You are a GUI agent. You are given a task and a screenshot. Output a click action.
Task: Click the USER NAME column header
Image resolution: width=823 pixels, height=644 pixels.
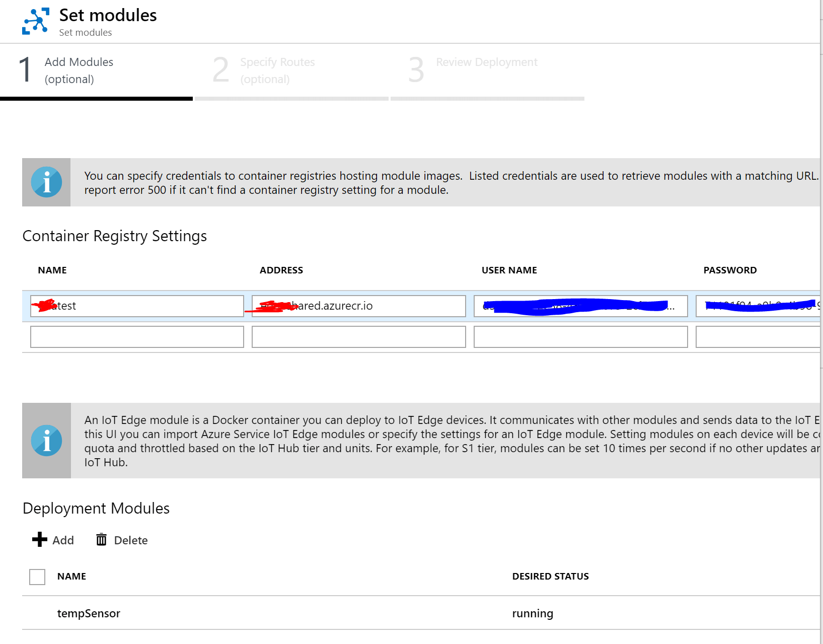[509, 270]
